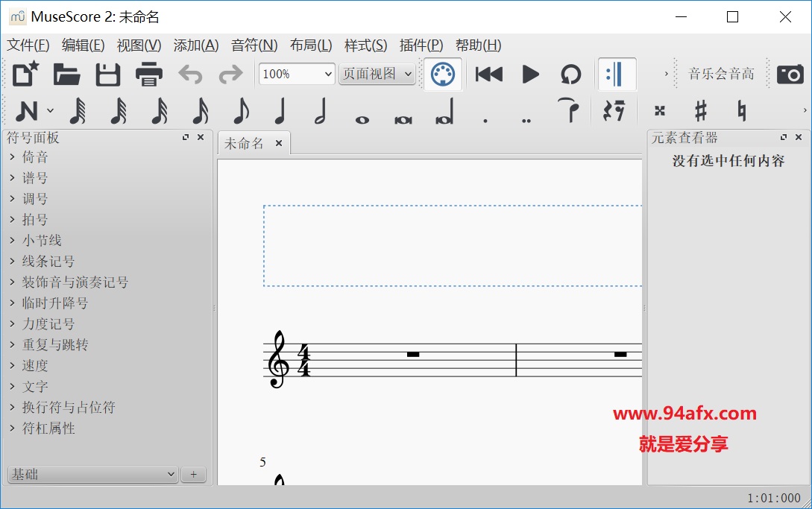Screen dimensions: 812x509
Task: Toggle MIDI input button
Action: click(x=443, y=74)
